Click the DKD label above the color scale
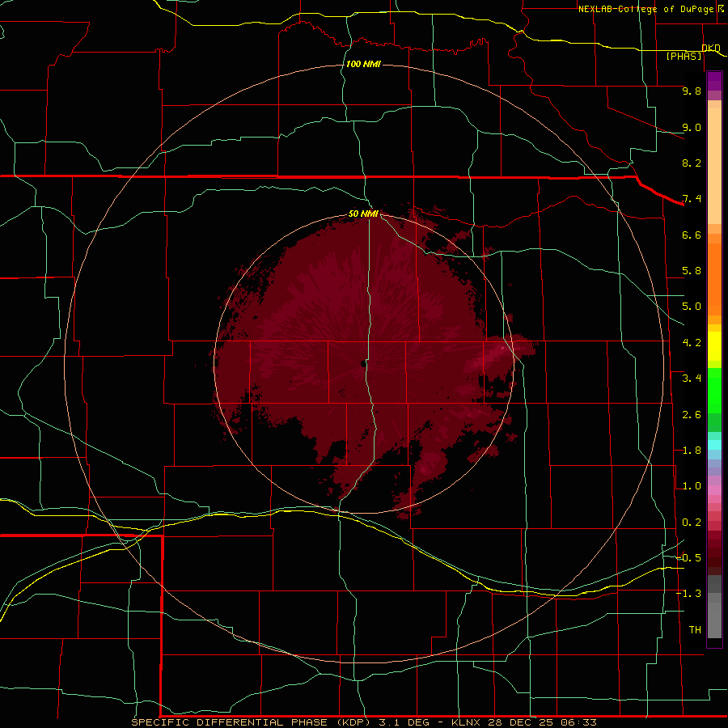This screenshot has width=728, height=728. point(711,48)
